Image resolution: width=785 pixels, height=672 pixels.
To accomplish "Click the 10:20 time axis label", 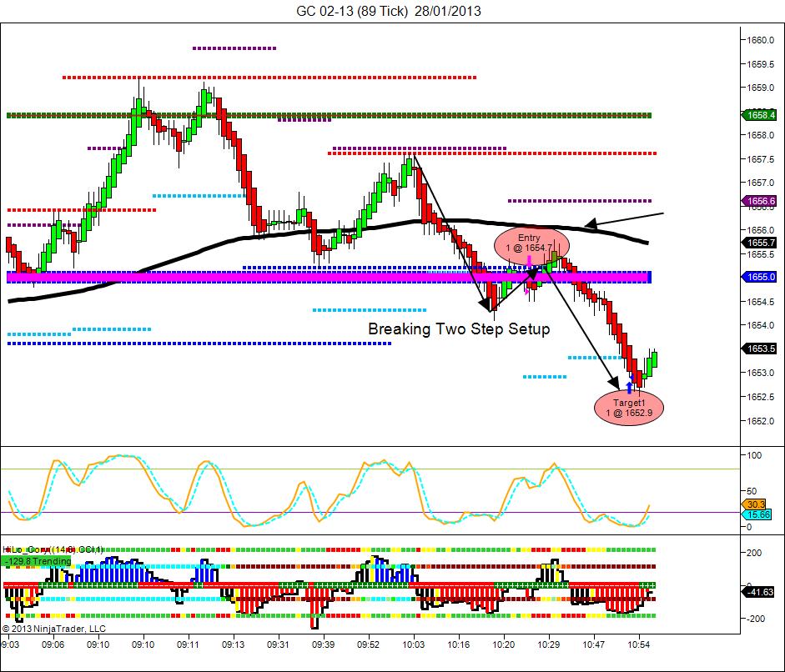I will [x=503, y=644].
